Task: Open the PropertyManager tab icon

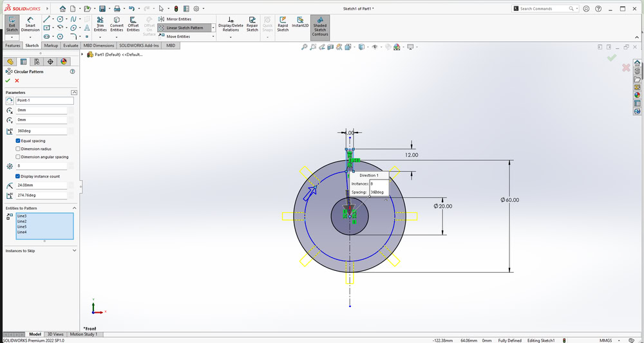Action: coord(23,62)
